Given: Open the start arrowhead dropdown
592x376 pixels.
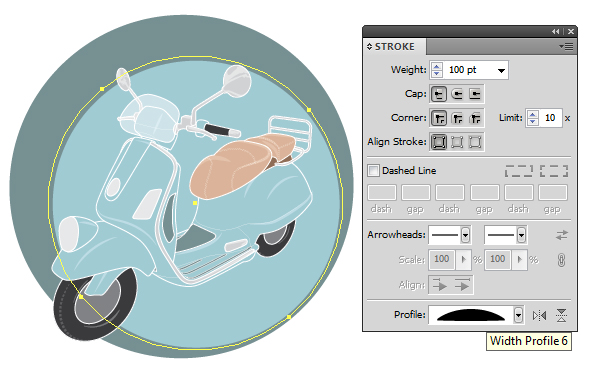Looking at the screenshot, I should (x=465, y=235).
